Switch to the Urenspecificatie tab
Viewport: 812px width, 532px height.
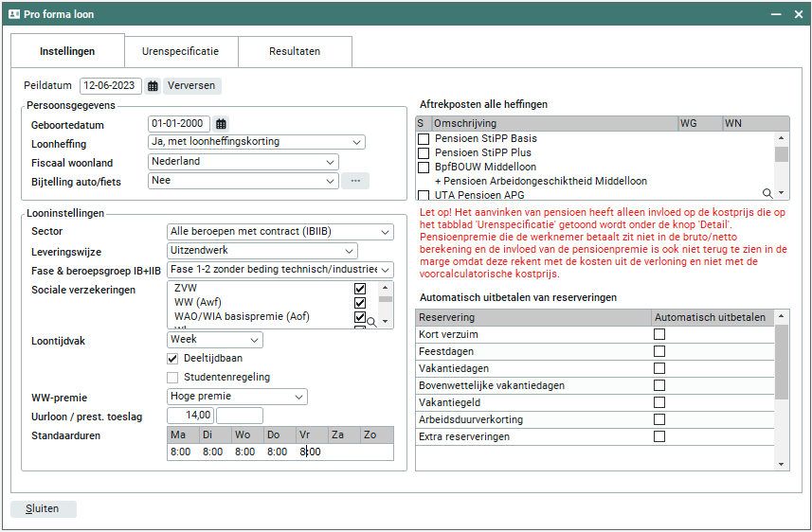click(x=180, y=51)
